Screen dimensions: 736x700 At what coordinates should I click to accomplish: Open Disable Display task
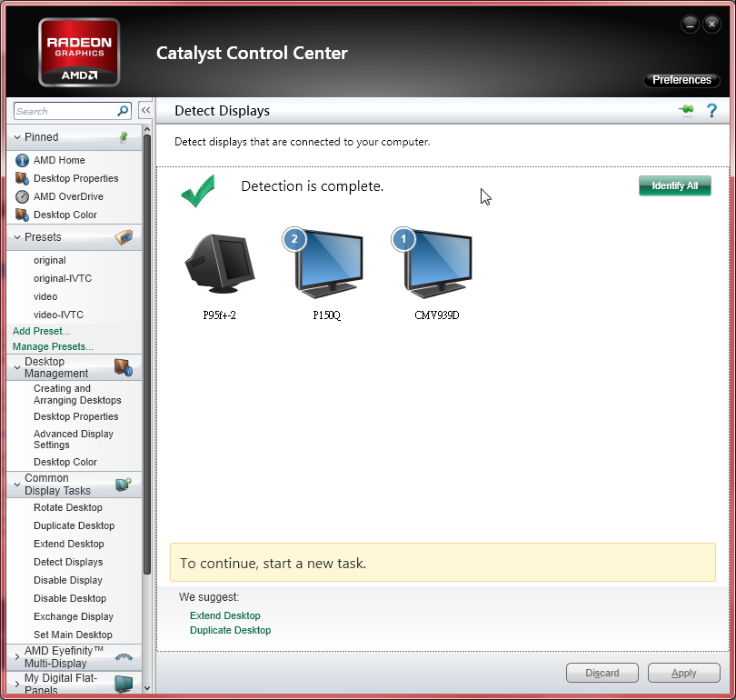[x=68, y=580]
